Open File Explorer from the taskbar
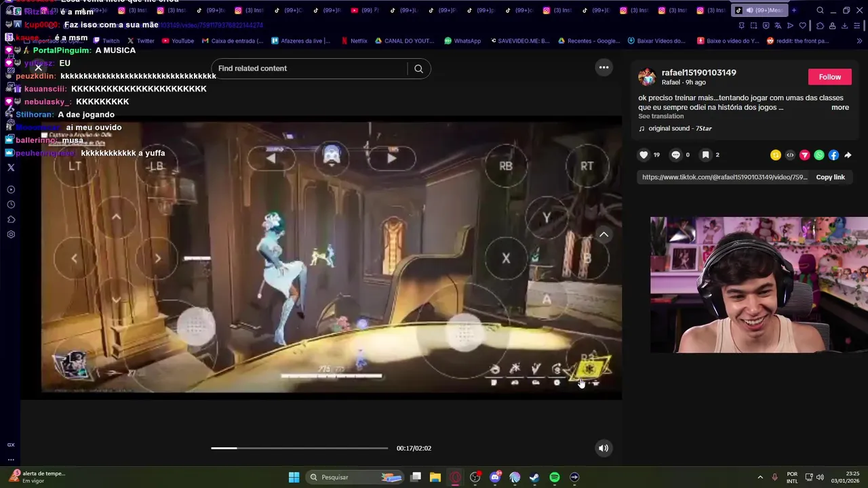This screenshot has width=868, height=488. [x=435, y=477]
